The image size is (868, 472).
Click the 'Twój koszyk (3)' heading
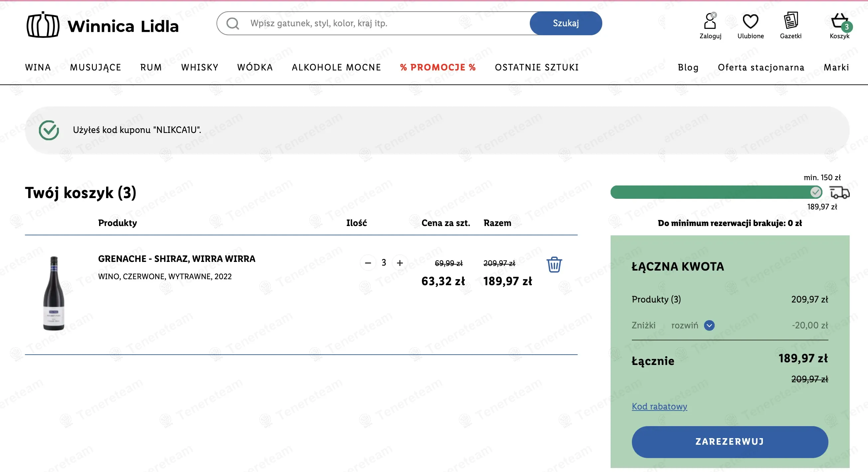pos(80,193)
